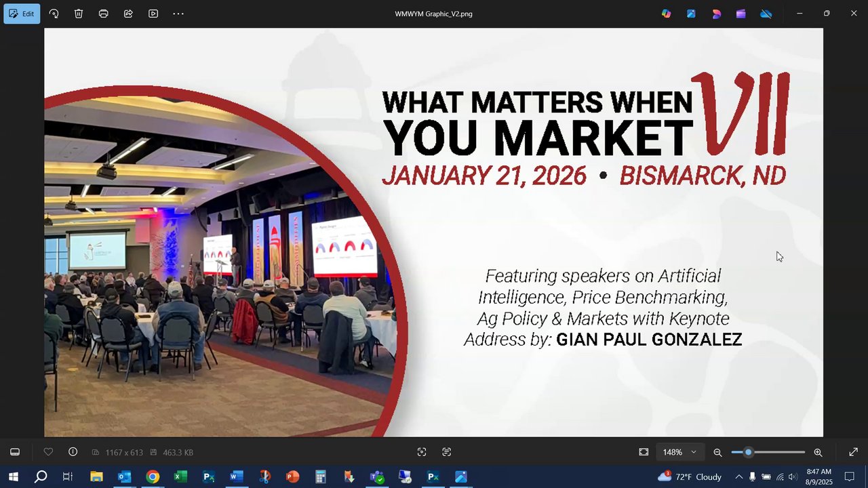Zoom in with the plus magnifier
Image resolution: width=868 pixels, height=488 pixels.
pyautogui.click(x=818, y=452)
